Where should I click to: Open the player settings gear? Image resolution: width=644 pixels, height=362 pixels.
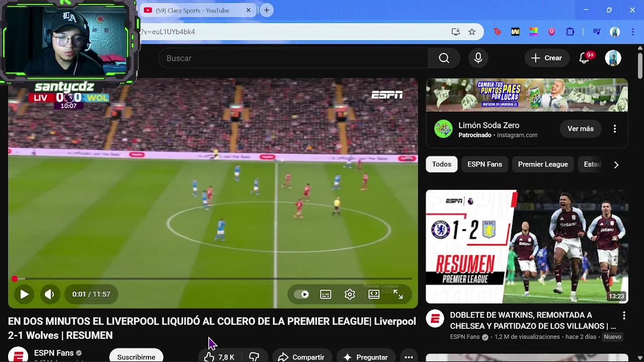[x=350, y=294]
